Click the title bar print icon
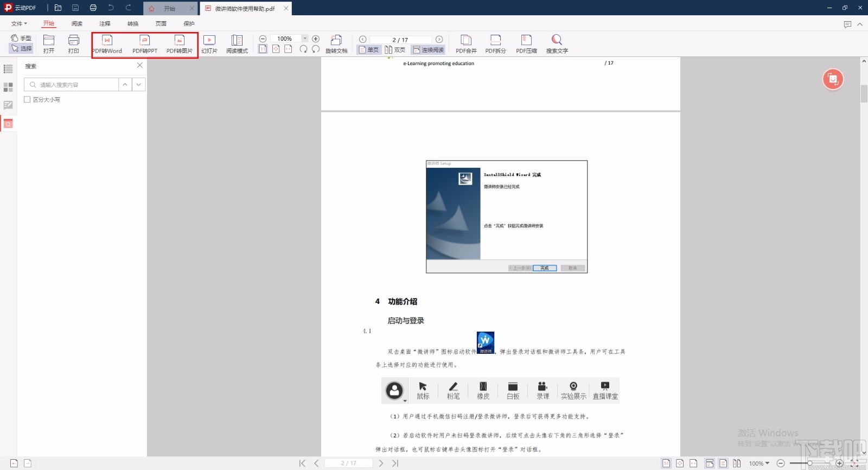The height and width of the screenshot is (470, 868). [93, 8]
